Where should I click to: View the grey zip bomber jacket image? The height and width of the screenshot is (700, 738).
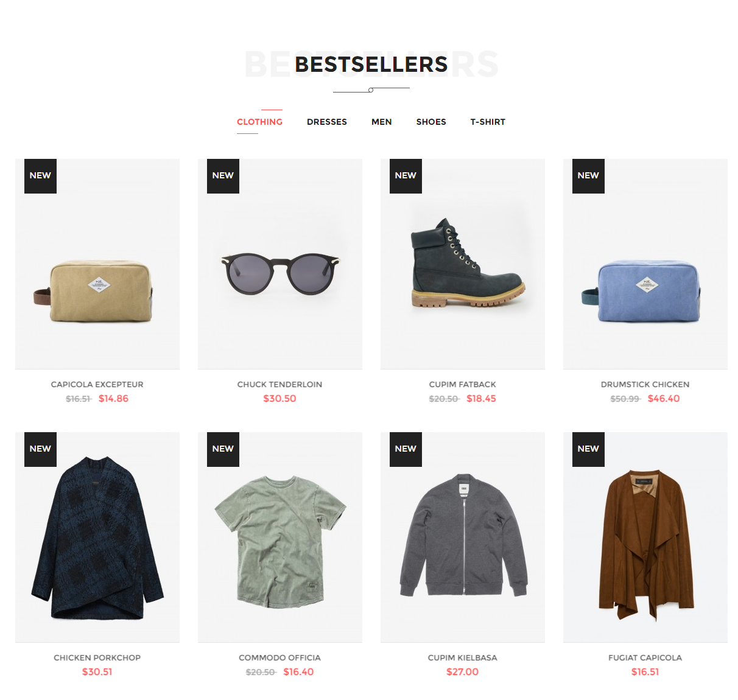pos(463,537)
